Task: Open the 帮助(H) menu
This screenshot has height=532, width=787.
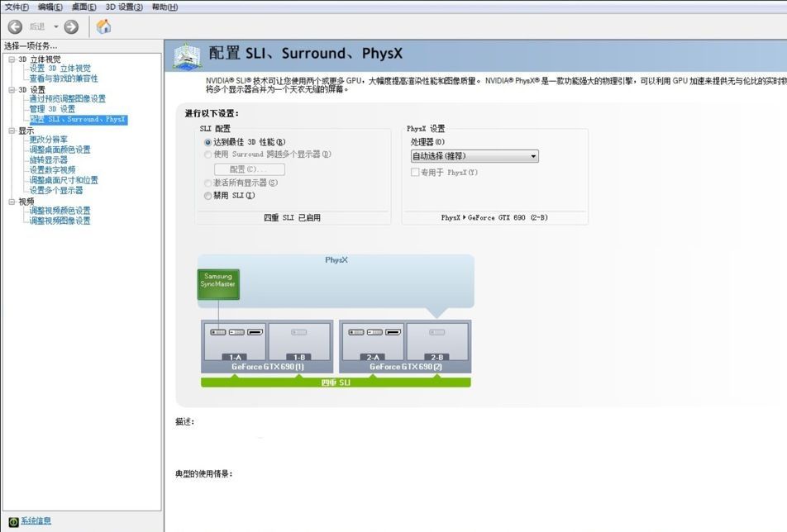Action: pos(165,7)
